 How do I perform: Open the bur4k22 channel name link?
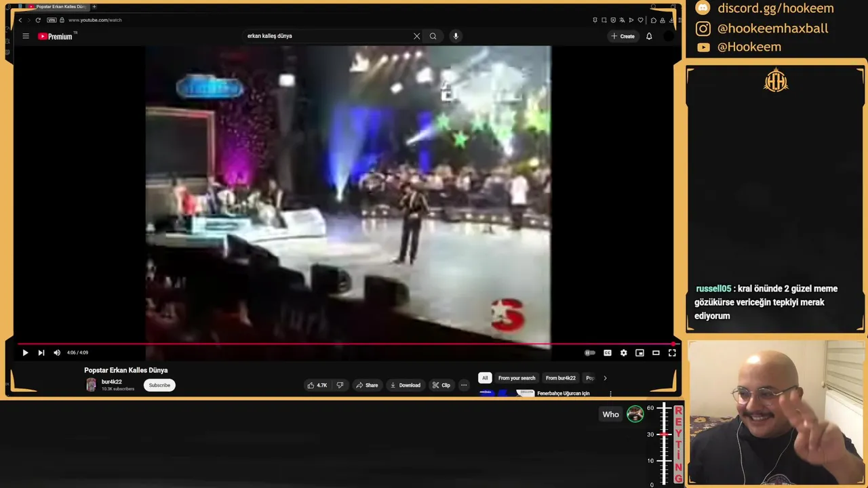pyautogui.click(x=111, y=382)
